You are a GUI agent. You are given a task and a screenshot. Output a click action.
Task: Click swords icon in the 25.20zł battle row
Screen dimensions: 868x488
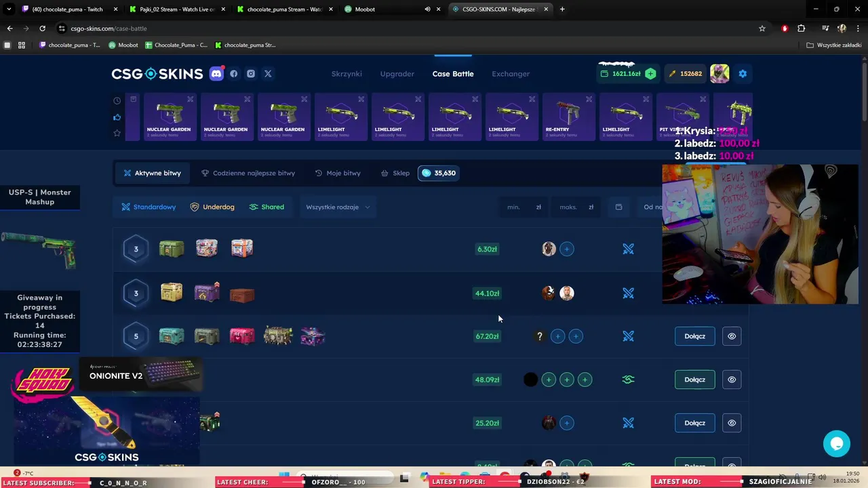[628, 423]
